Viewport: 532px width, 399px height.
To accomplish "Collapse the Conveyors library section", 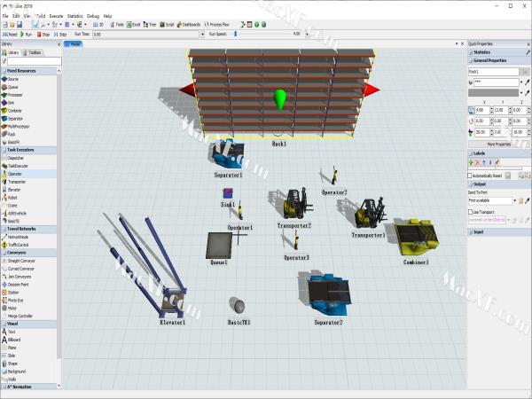I will [17, 252].
